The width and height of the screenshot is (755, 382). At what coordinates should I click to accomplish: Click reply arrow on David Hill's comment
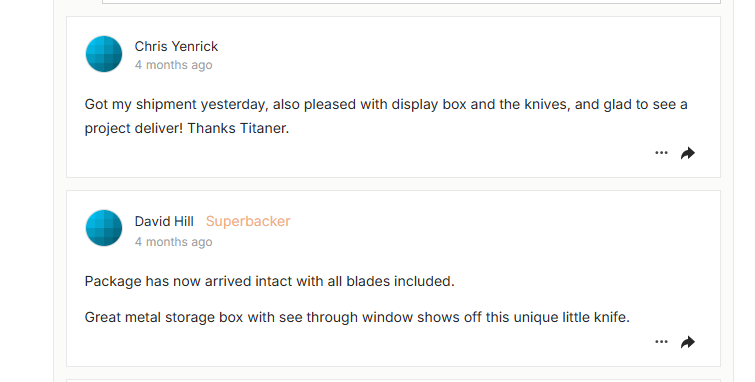[688, 342]
